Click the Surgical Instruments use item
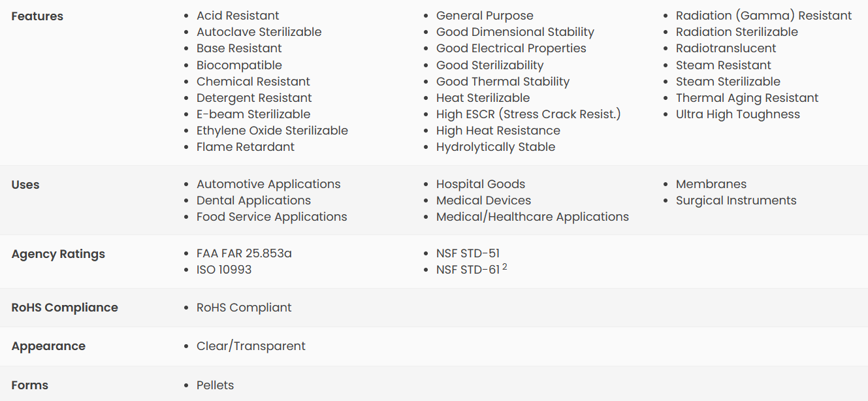Viewport: 868px width, 401px height. (x=736, y=200)
